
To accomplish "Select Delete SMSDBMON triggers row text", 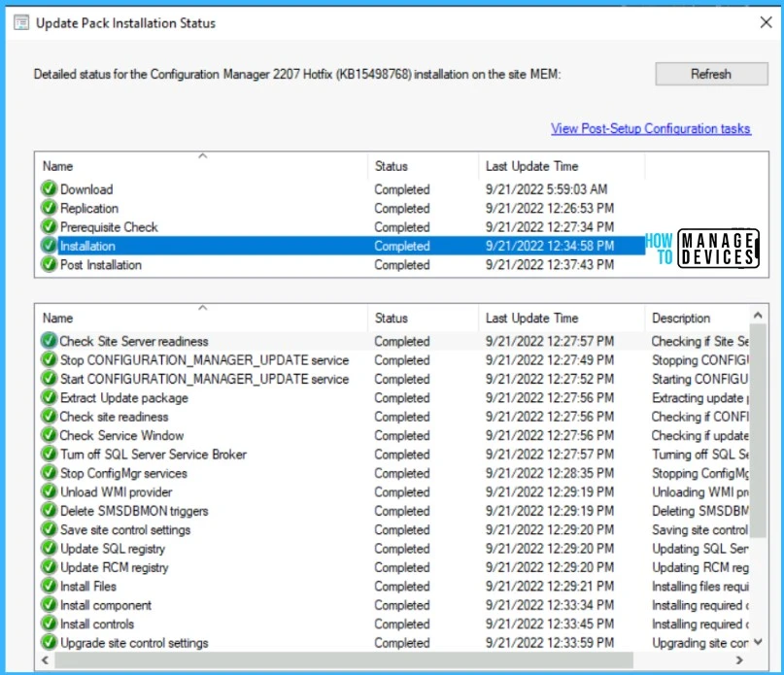I will (134, 511).
